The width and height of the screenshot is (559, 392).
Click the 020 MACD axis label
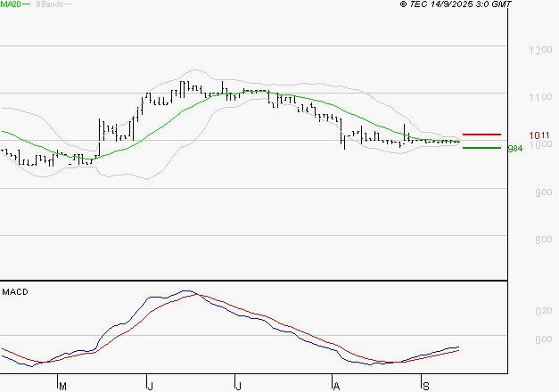coord(544,311)
